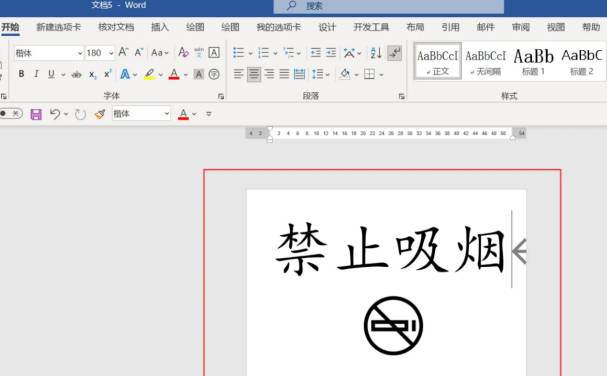The image size is (607, 376).
Task: Apply the 正文 style
Action: [438, 61]
